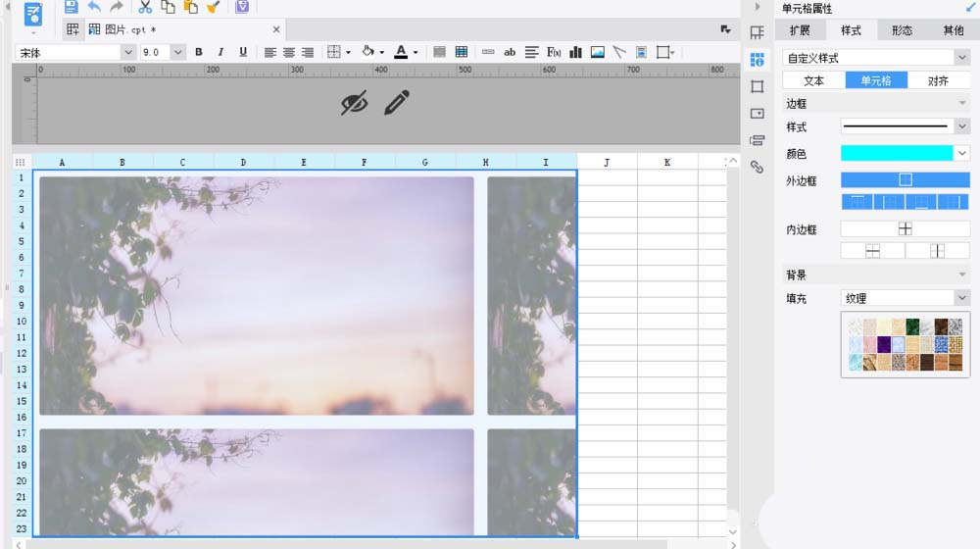Click the insert formula F(x) icon

(x=554, y=52)
